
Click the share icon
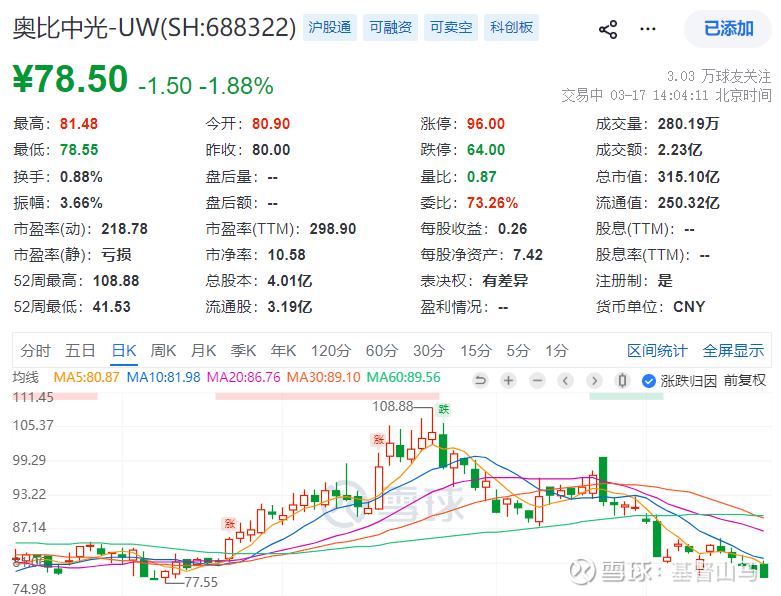tap(608, 29)
